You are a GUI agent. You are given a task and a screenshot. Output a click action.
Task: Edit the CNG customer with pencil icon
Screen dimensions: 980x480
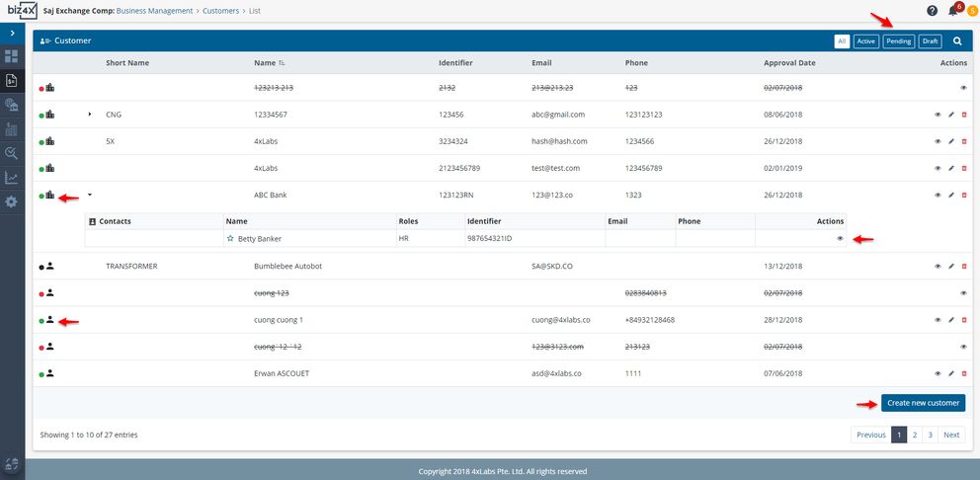pyautogui.click(x=950, y=115)
